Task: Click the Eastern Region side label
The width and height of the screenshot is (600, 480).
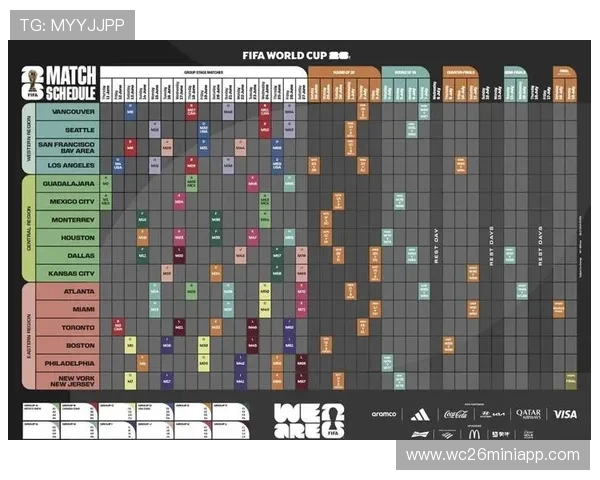Action: pos(28,335)
